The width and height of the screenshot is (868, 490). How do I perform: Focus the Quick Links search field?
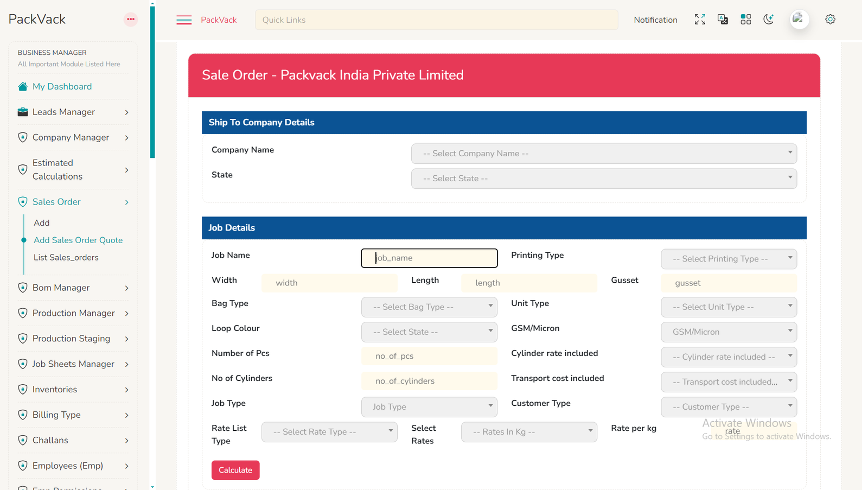436,20
